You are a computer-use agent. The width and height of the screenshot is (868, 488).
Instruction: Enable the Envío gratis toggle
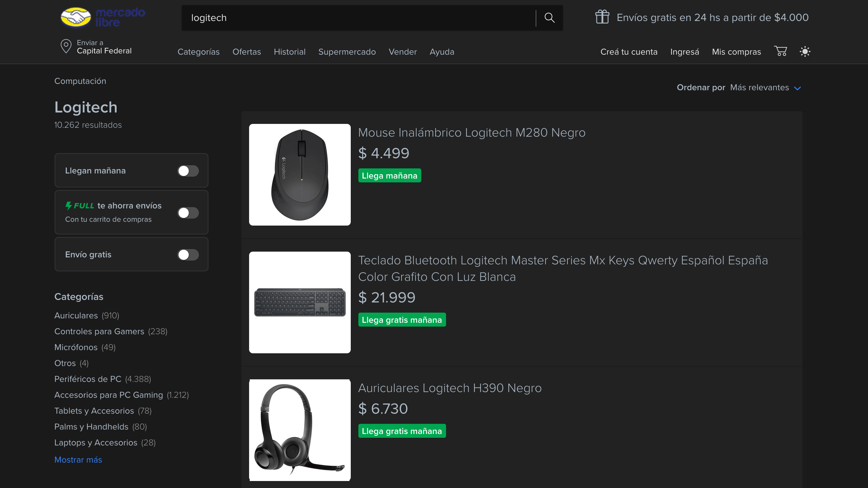coord(188,255)
